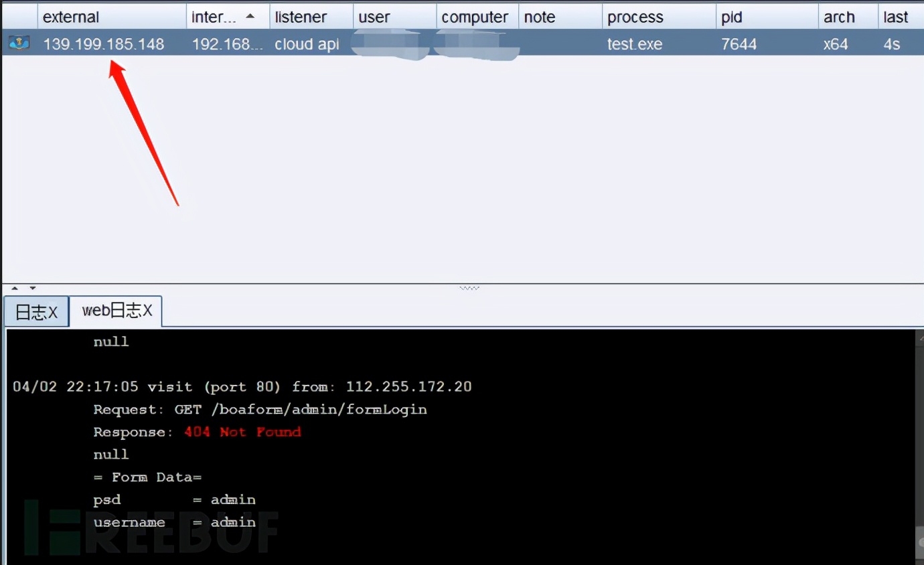Click the last column header
Image resolution: width=924 pixels, height=565 pixels.
coord(901,17)
